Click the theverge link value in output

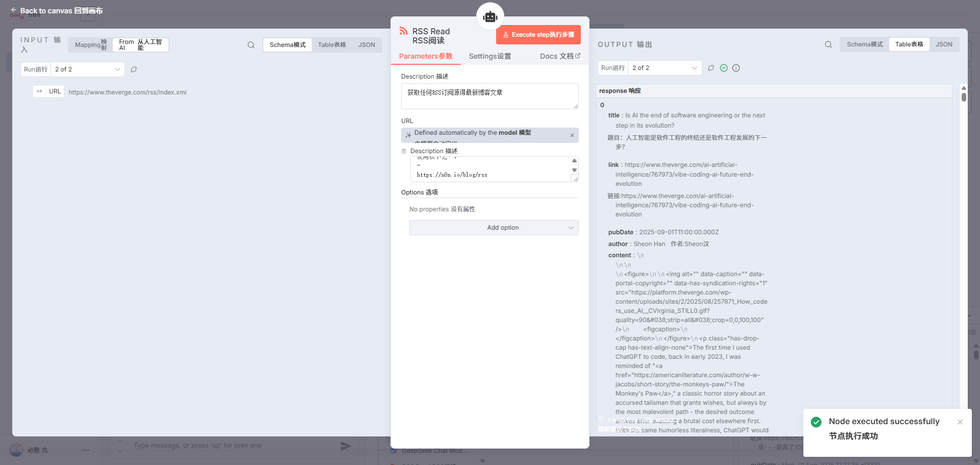pos(684,174)
